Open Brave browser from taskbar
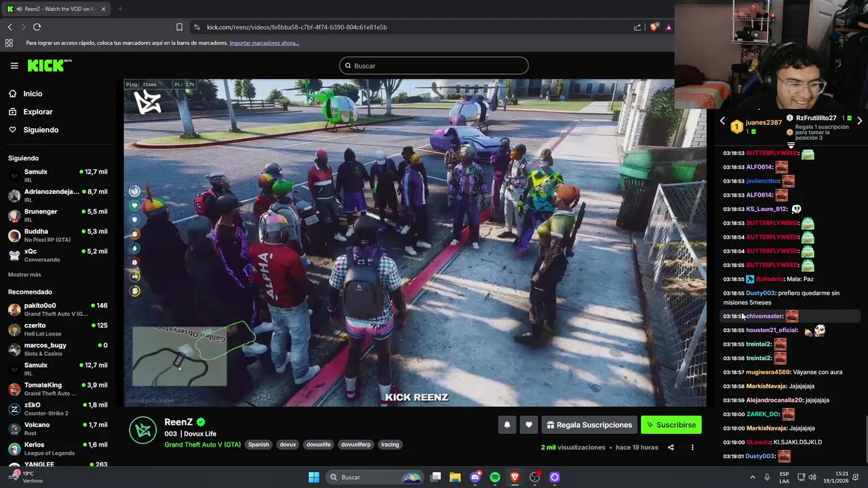The width and height of the screenshot is (868, 488). tap(515, 477)
